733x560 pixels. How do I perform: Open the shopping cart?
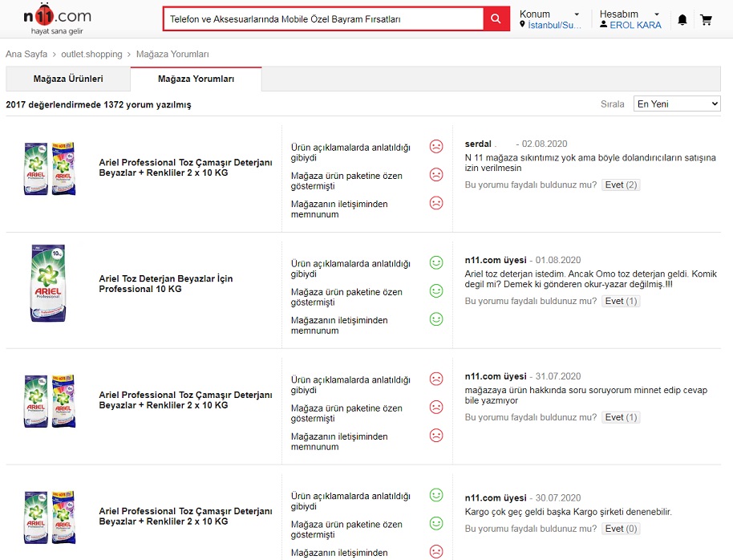point(706,19)
